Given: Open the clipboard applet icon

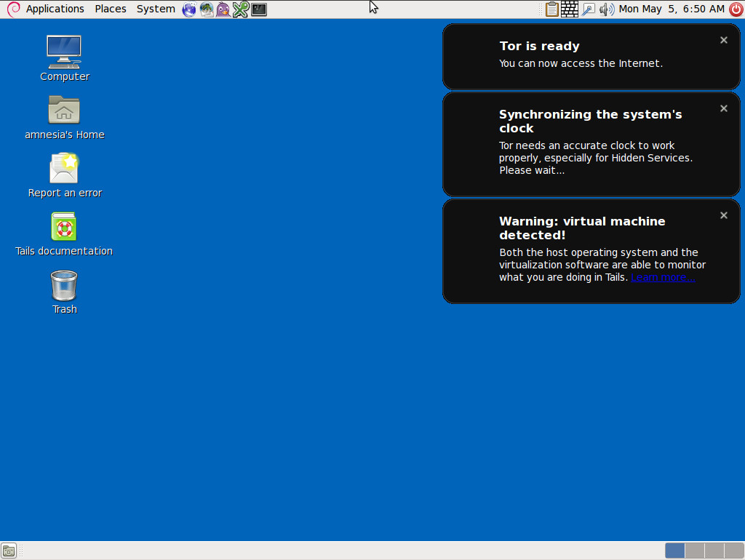Looking at the screenshot, I should click(551, 9).
